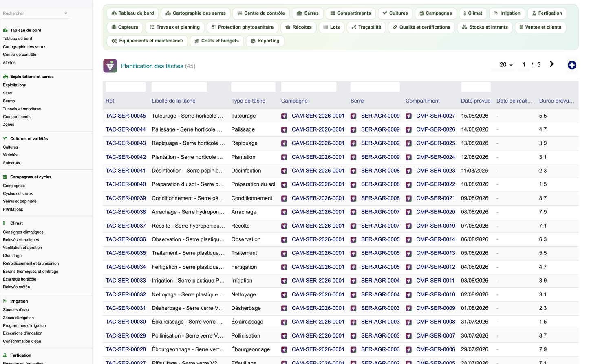Go to next page arrow
The height and width of the screenshot is (364, 589).
tap(551, 64)
